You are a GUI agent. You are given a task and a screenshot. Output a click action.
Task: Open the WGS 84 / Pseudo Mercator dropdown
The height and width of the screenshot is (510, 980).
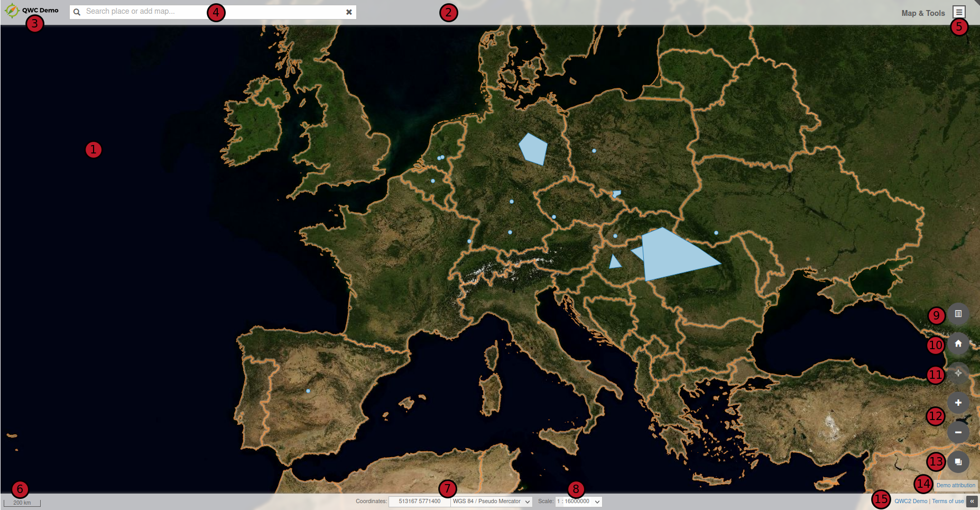(x=491, y=502)
